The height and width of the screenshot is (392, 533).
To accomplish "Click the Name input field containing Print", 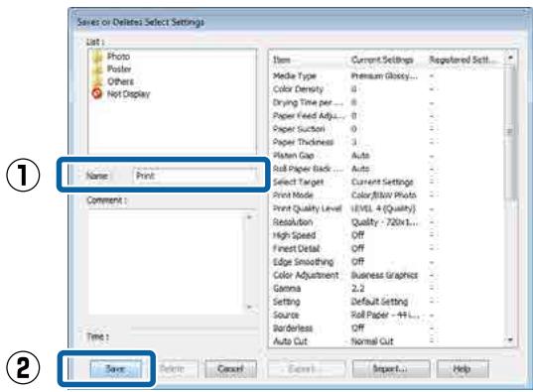I will [x=195, y=176].
